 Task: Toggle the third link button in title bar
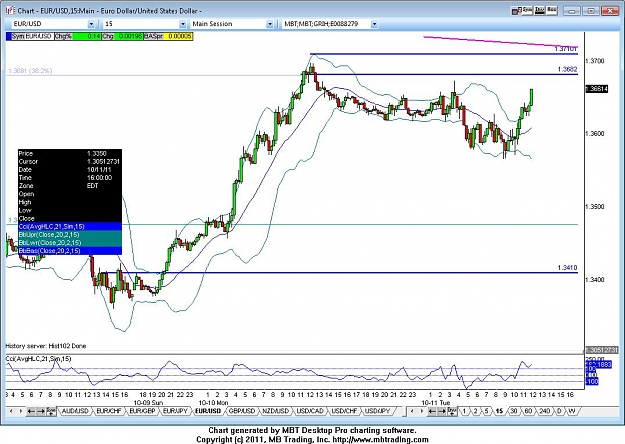pyautogui.click(x=552, y=10)
